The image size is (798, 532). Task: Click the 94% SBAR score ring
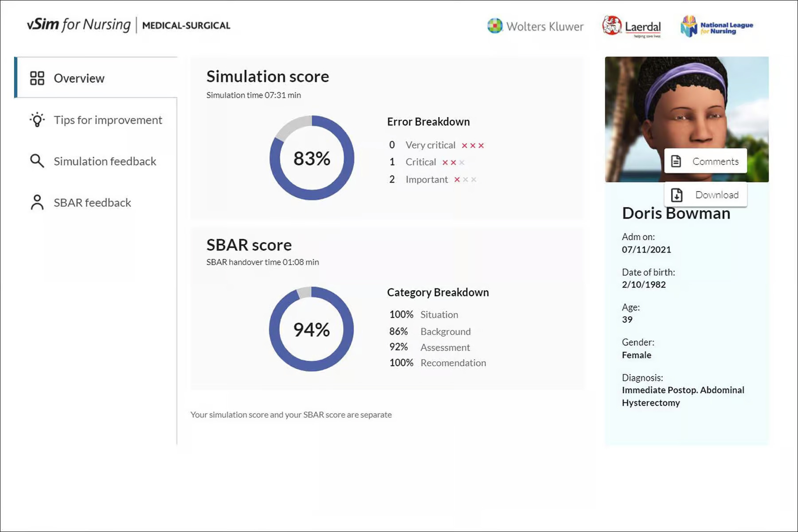(311, 329)
